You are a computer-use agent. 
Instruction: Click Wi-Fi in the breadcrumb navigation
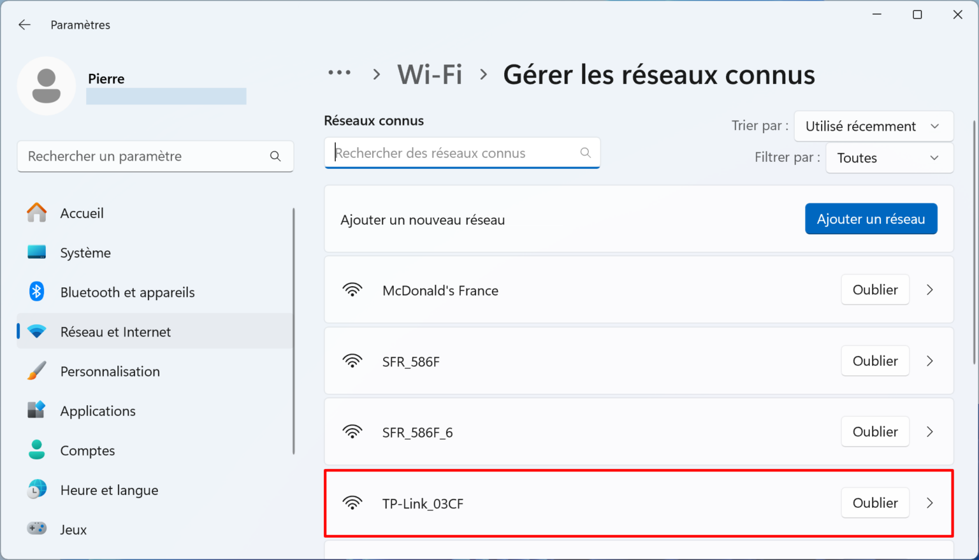(x=430, y=74)
